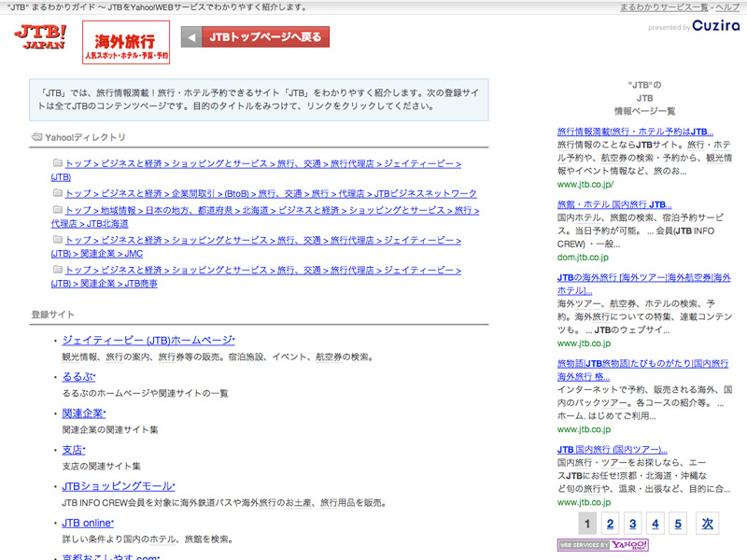Go to results page 3
The image size is (747, 560).
point(632,524)
